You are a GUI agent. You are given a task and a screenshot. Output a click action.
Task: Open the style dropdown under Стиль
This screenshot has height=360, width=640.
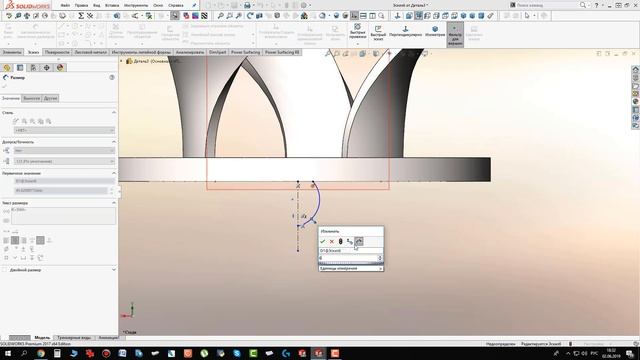click(64, 130)
